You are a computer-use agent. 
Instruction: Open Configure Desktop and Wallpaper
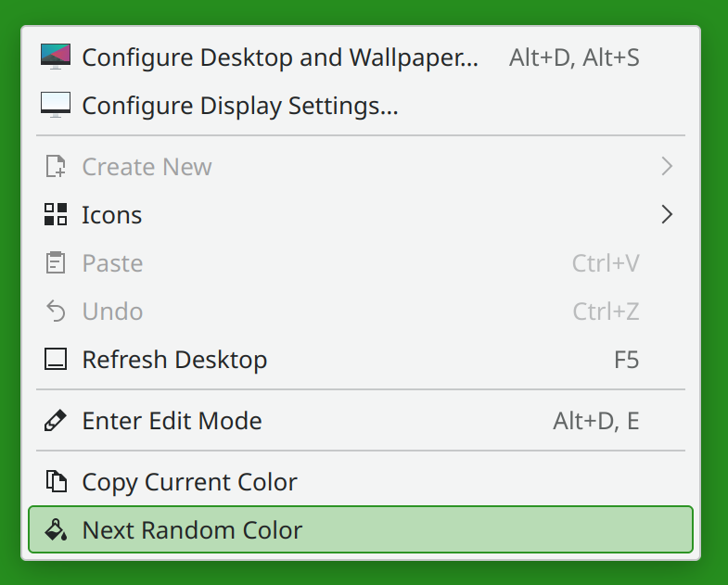[361, 57]
